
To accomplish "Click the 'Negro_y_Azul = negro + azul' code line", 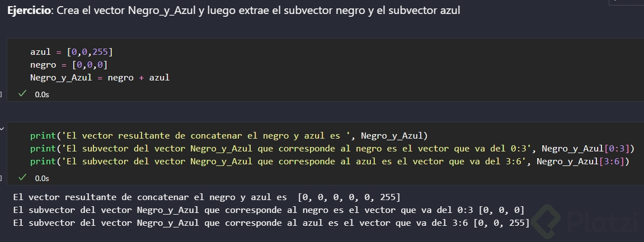I will click(100, 78).
